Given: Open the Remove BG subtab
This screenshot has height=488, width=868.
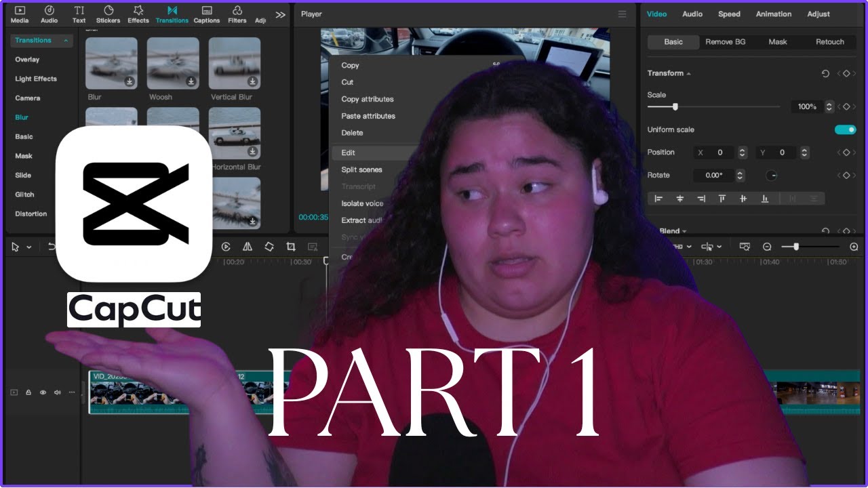Looking at the screenshot, I should pyautogui.click(x=725, y=42).
